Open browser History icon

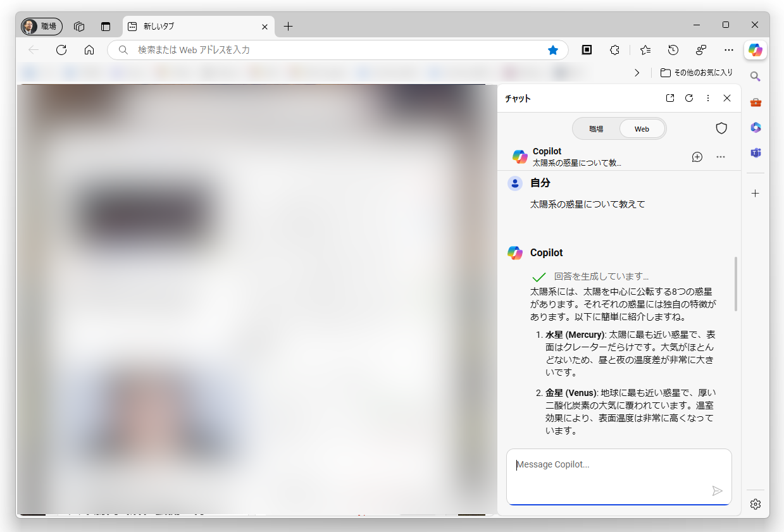673,49
